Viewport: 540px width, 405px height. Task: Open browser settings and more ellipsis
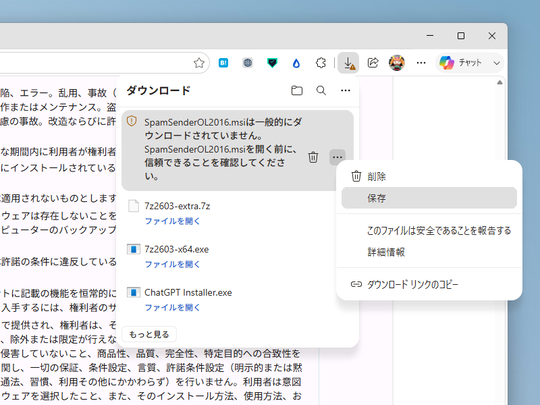click(x=421, y=63)
